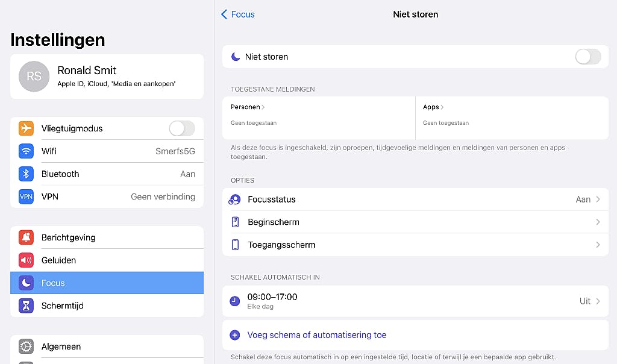Click the plus icon to add schedule

tap(235, 335)
